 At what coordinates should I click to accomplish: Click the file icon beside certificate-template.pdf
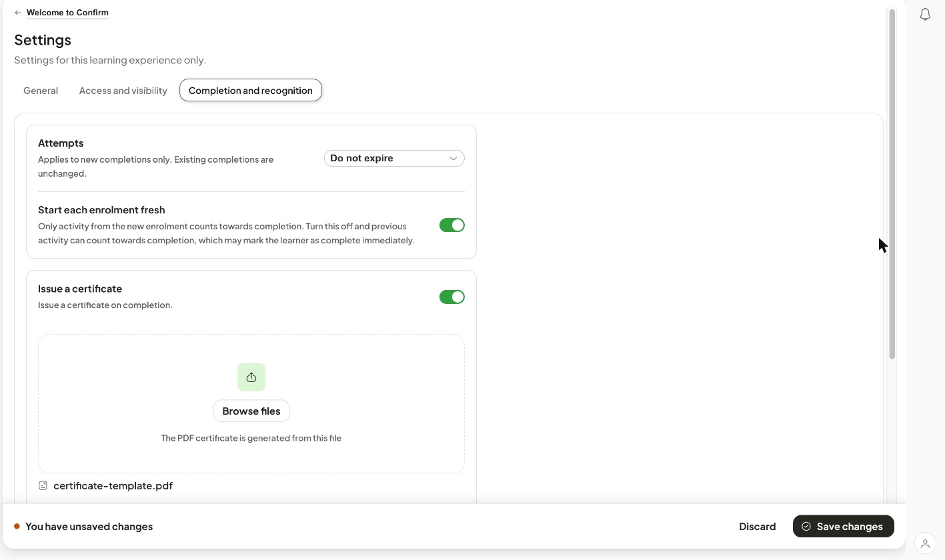pos(43,486)
